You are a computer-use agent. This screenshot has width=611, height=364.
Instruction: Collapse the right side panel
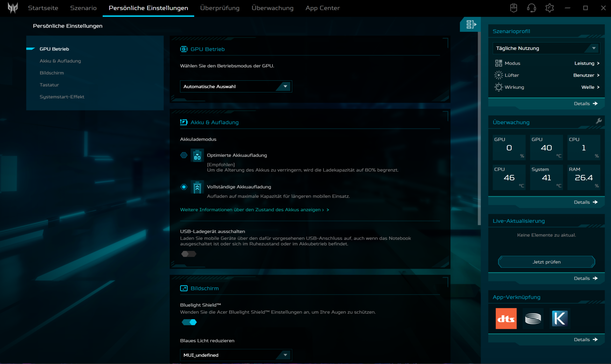[471, 24]
